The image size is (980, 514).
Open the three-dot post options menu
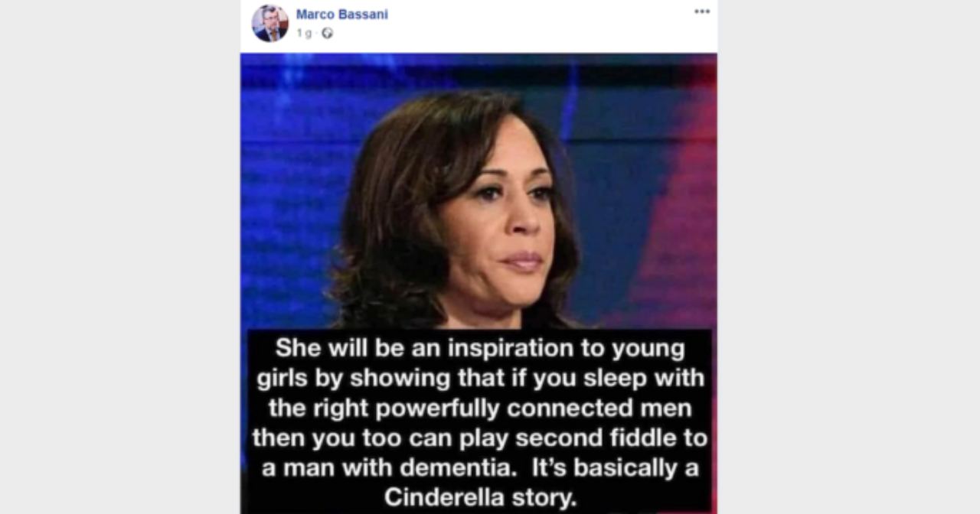point(702,11)
